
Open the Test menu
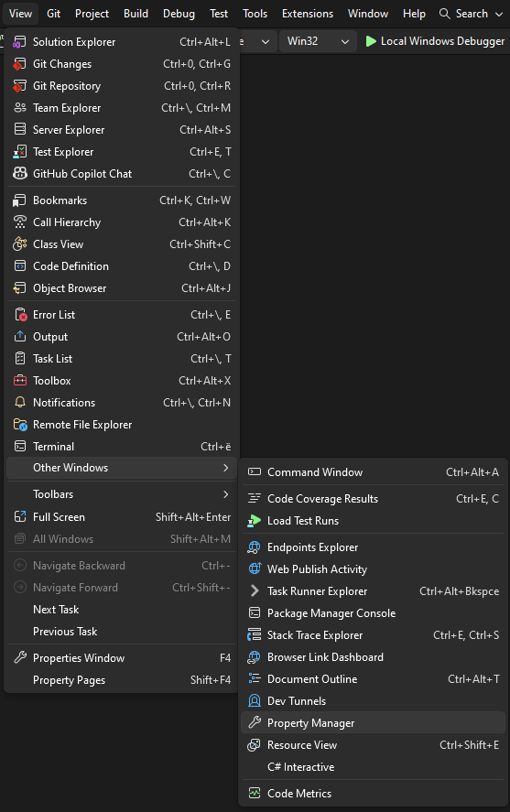pos(219,14)
